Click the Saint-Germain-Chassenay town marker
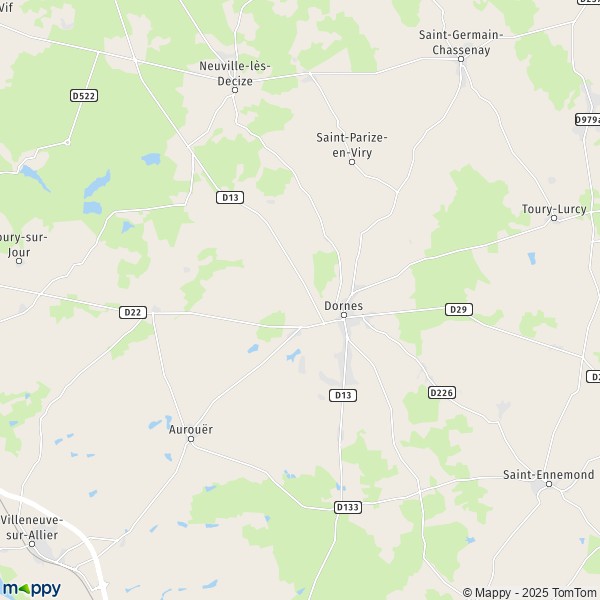 [461, 59]
